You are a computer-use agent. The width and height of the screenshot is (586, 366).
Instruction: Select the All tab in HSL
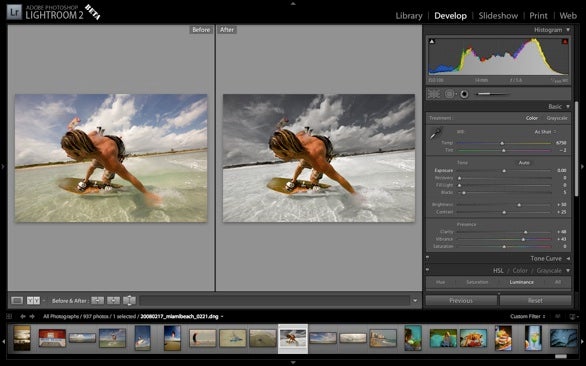[x=558, y=282]
